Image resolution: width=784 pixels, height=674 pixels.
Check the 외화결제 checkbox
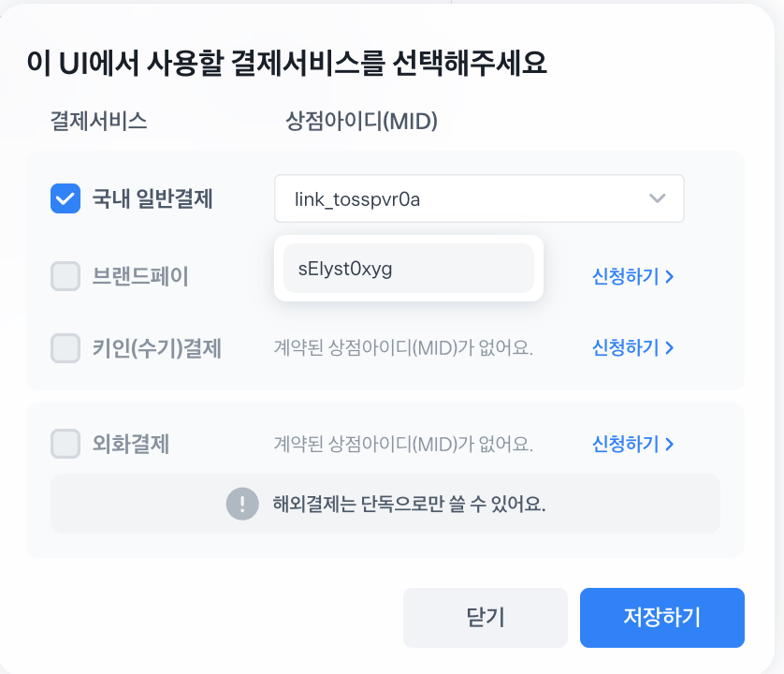[65, 444]
